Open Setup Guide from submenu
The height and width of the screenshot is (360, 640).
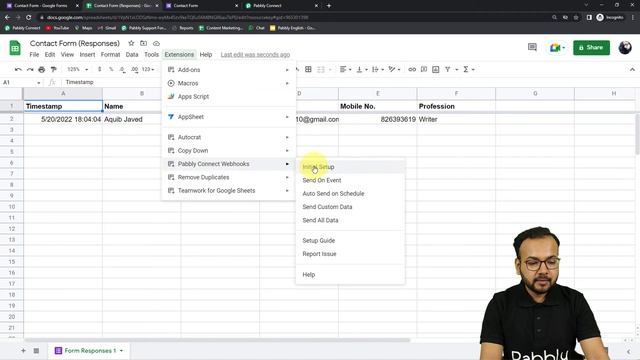tap(350, 240)
